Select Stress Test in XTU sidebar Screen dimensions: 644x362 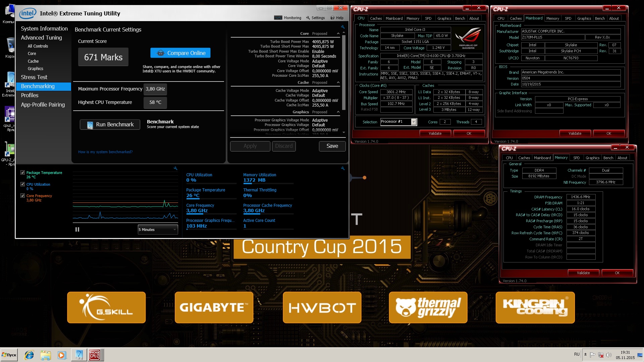pyautogui.click(x=34, y=77)
